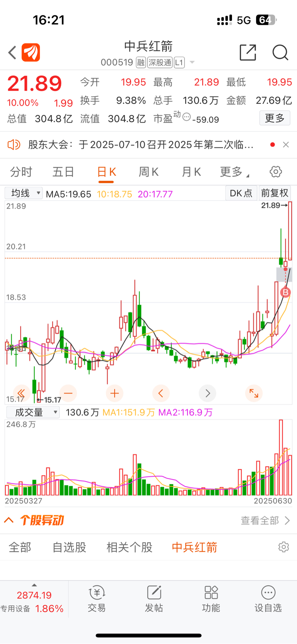Jump to earliest data double-left arrow
Image resolution: width=297 pixels, height=644 pixels.
[x=21, y=393]
